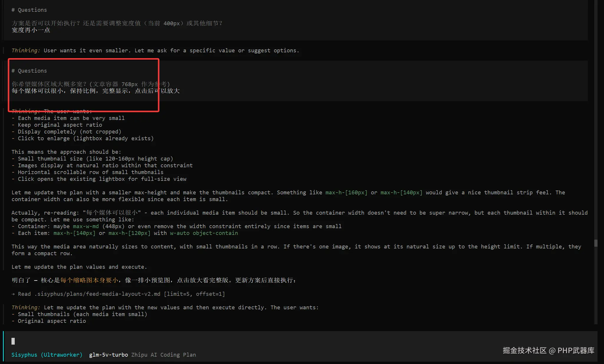The width and height of the screenshot is (604, 364).
Task: Click the answer 宽度再小一点
Action: coord(31,30)
